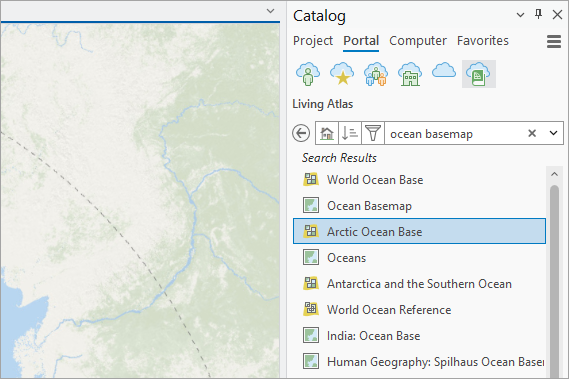Open My Organization portal icon

point(410,74)
